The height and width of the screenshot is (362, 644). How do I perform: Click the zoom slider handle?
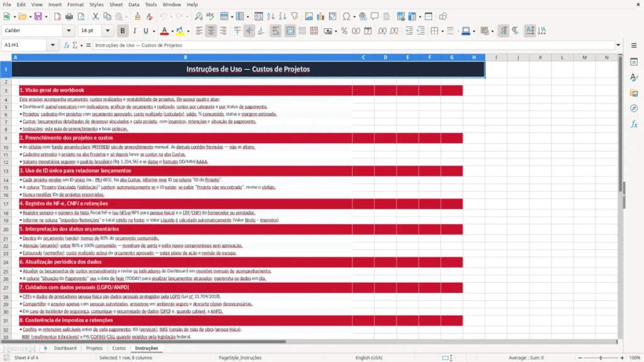(x=601, y=358)
